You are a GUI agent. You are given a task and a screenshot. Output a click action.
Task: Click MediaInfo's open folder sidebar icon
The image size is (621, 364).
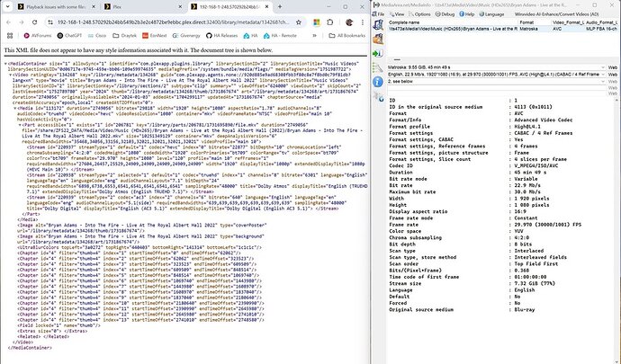tap(378, 39)
